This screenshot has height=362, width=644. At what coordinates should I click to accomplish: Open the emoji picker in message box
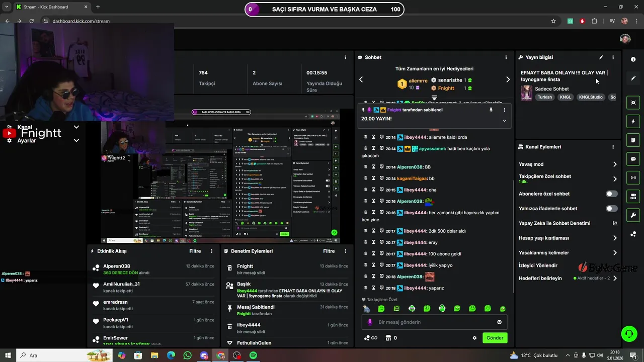click(499, 322)
